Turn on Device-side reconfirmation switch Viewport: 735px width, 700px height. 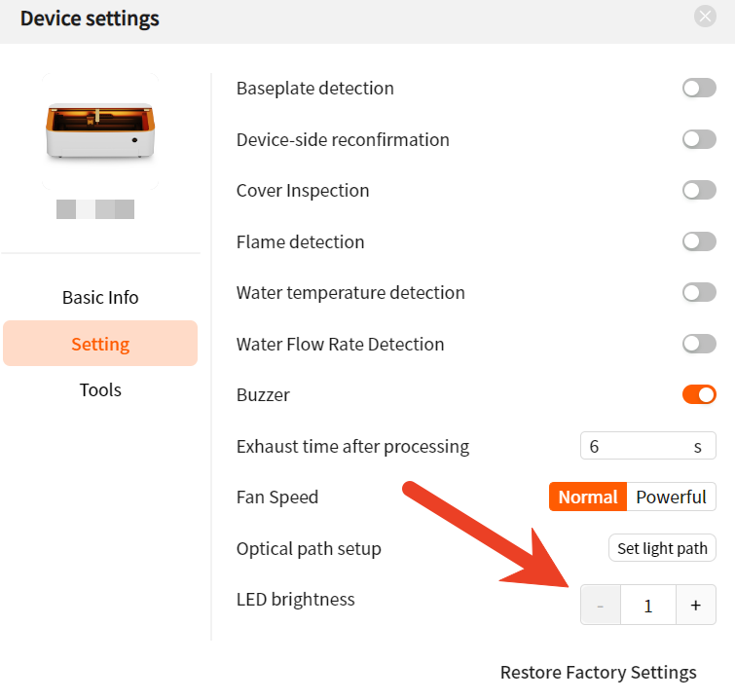699,139
